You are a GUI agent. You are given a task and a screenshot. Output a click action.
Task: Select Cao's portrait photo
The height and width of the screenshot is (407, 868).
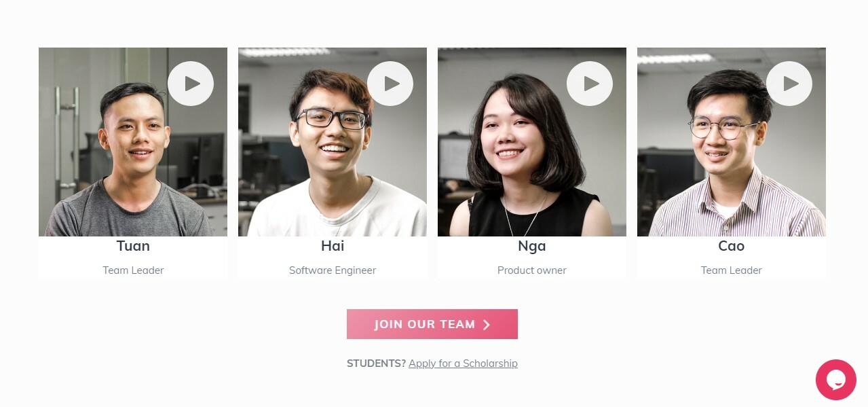pos(732,142)
